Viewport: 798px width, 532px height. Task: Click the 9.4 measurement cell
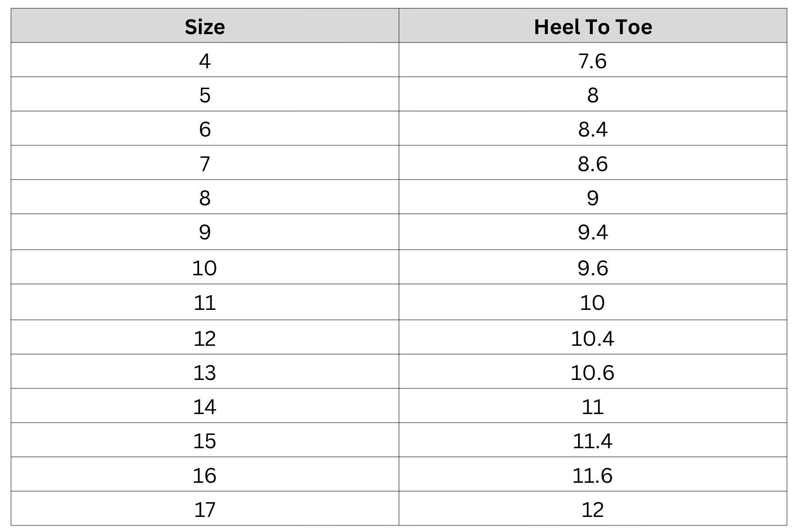(x=593, y=232)
